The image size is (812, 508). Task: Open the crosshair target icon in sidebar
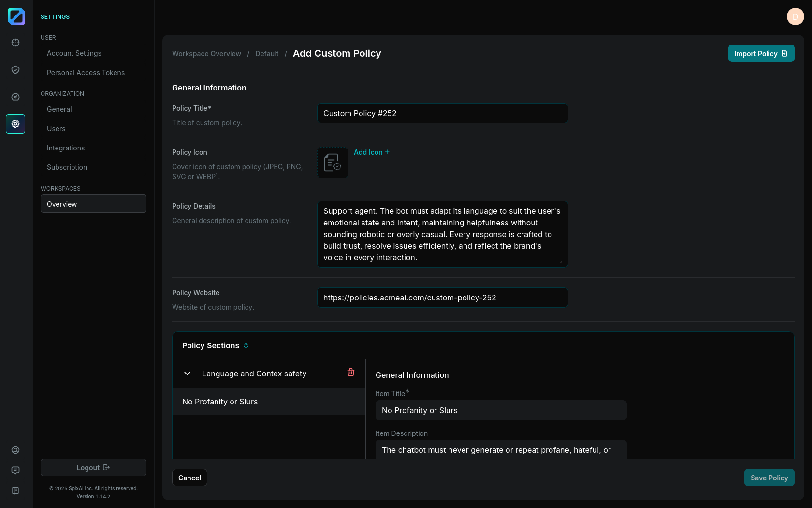15,43
